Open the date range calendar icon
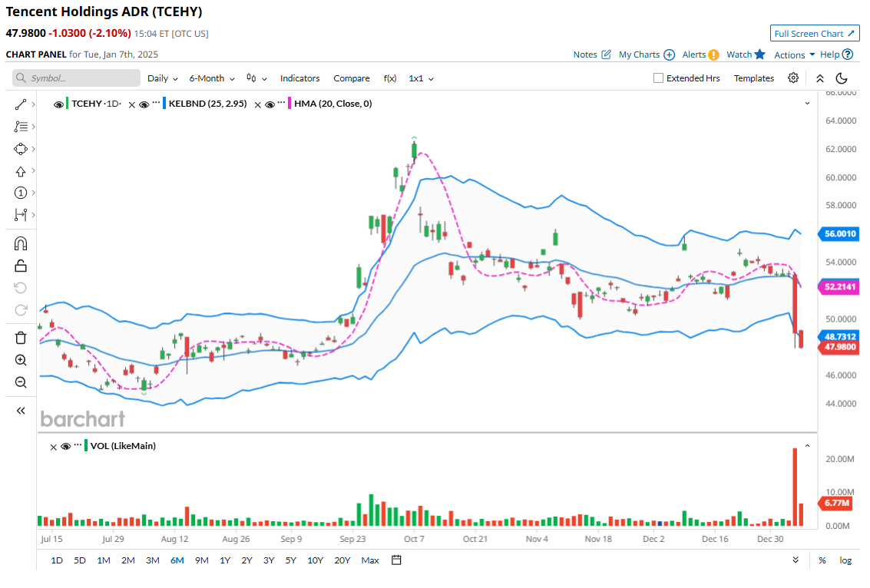This screenshot has height=588, width=870. point(396,560)
